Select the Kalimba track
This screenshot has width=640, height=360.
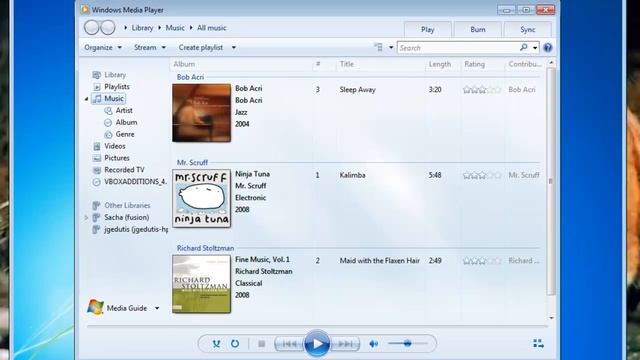352,175
